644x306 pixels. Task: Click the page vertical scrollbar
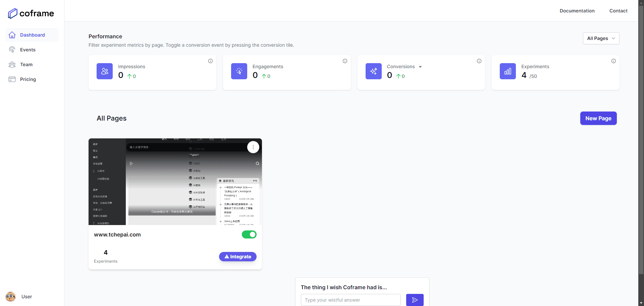(641, 140)
